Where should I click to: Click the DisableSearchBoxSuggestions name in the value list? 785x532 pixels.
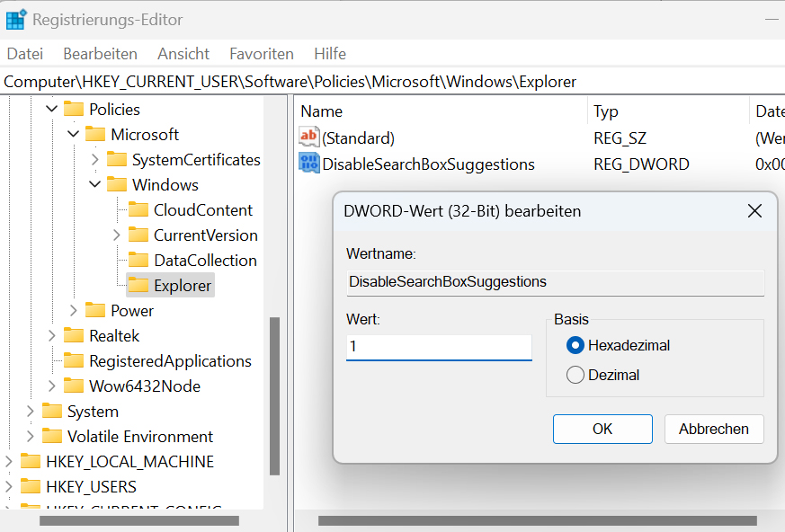coord(429,164)
